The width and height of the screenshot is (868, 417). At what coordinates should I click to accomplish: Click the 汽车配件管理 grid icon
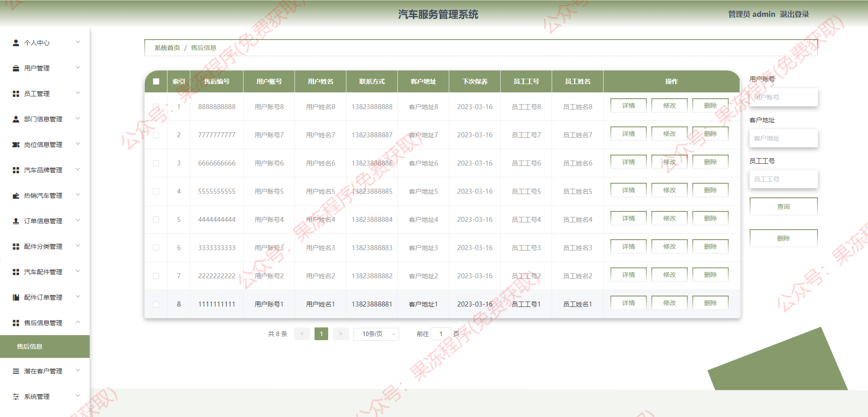(x=16, y=272)
